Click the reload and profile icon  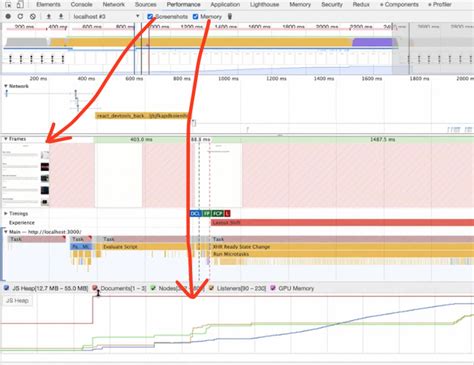[20, 16]
